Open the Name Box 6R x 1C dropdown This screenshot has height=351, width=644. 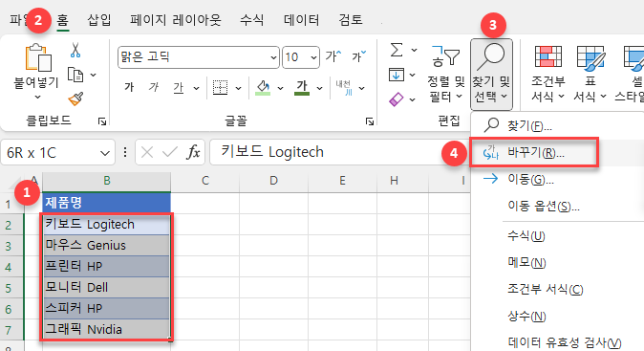pos(105,153)
